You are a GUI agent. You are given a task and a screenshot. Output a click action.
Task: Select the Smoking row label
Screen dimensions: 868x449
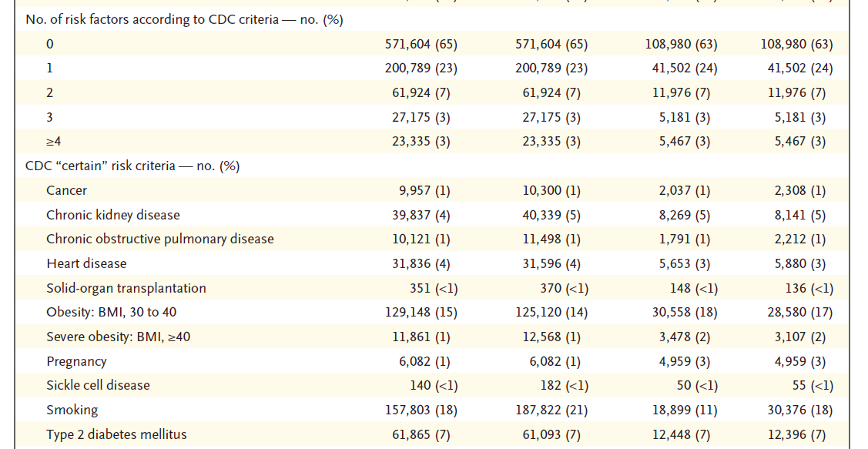point(72,410)
